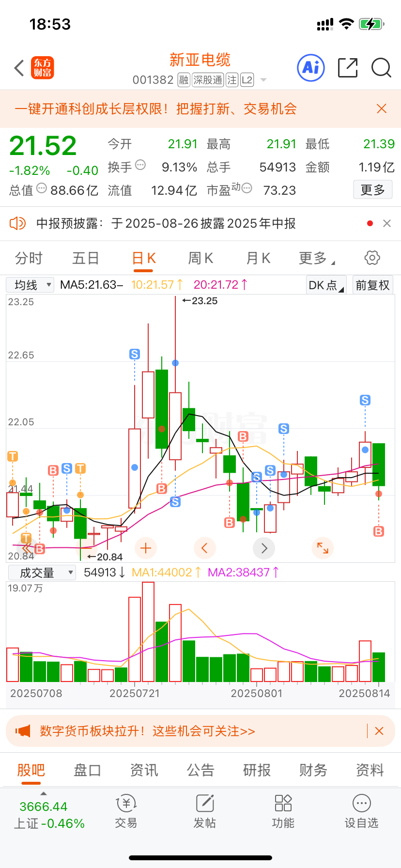The image size is (401, 868).
Task: Tap the share export icon
Action: (347, 68)
